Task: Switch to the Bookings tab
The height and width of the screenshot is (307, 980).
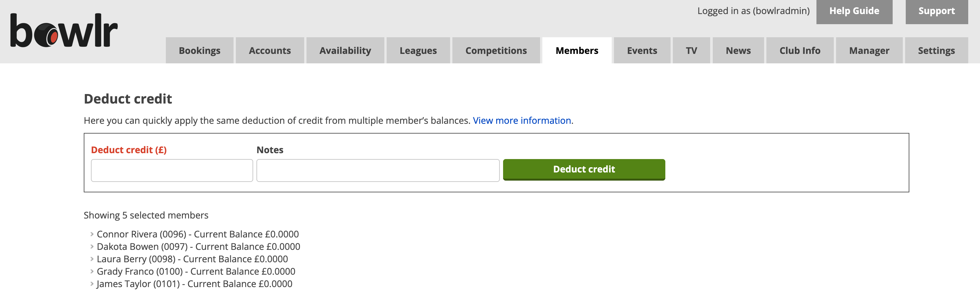Action: point(199,50)
